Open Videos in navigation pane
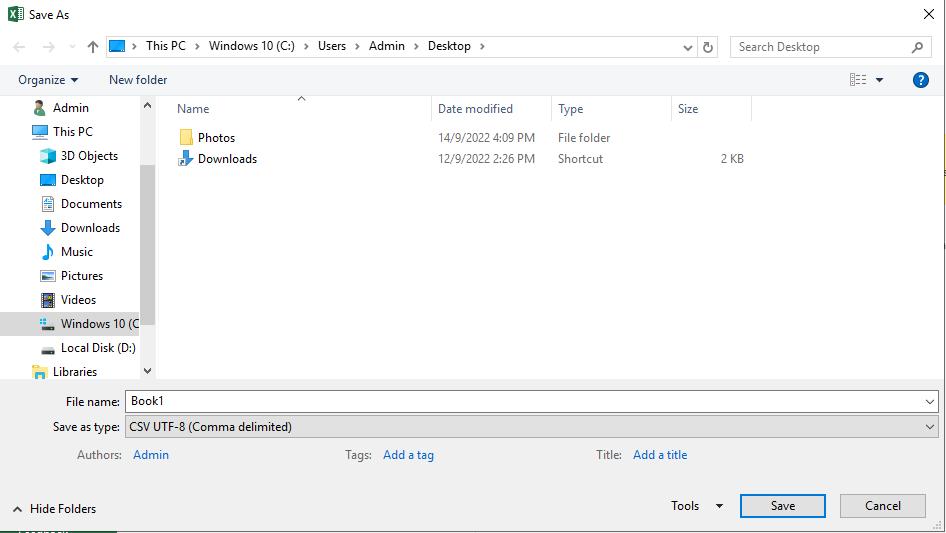 (x=78, y=300)
